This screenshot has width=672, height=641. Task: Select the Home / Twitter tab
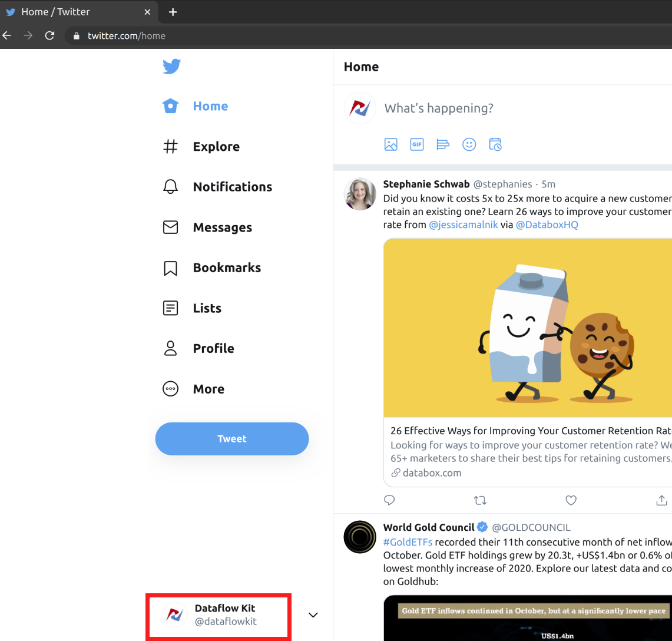point(79,12)
